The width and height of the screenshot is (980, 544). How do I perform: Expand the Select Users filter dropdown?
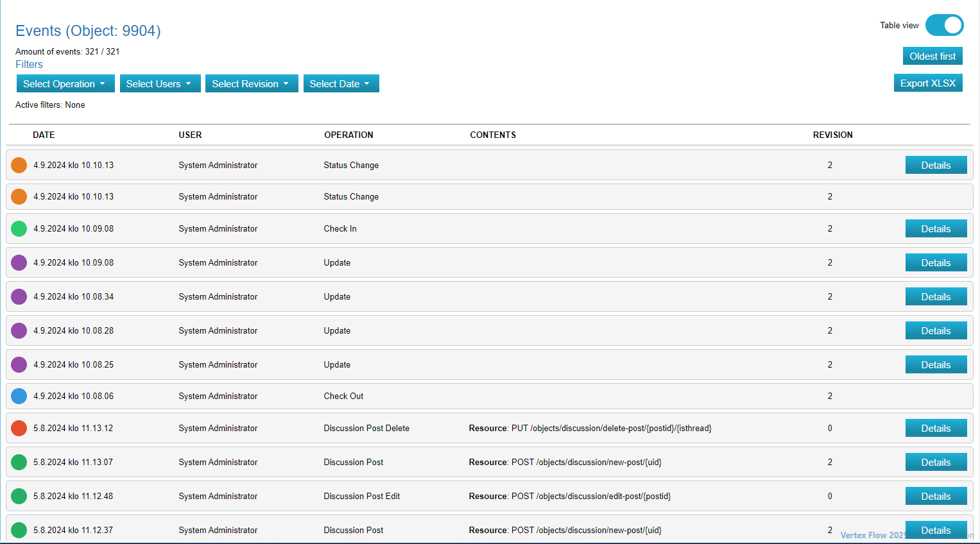[160, 83]
